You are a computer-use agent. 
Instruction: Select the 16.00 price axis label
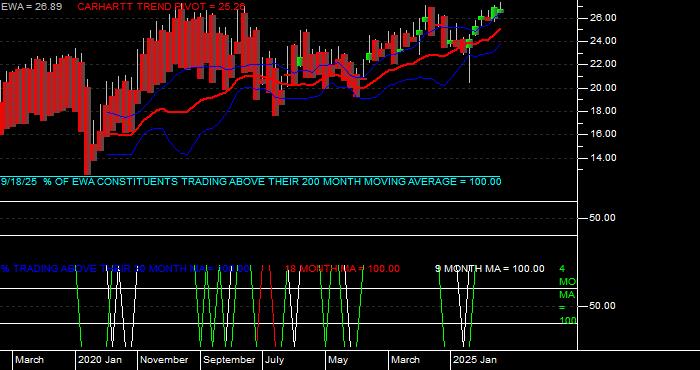click(604, 134)
